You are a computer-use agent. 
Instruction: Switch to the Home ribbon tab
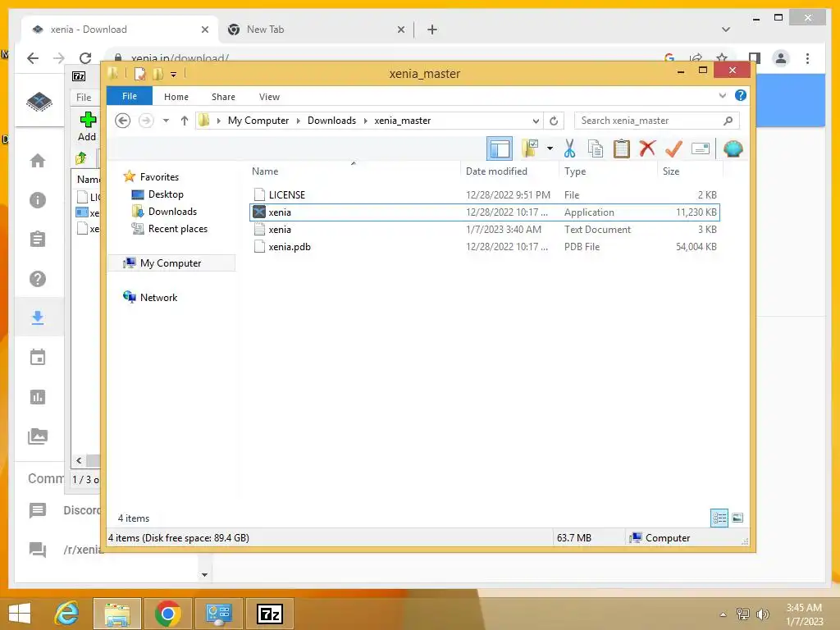pyautogui.click(x=176, y=97)
